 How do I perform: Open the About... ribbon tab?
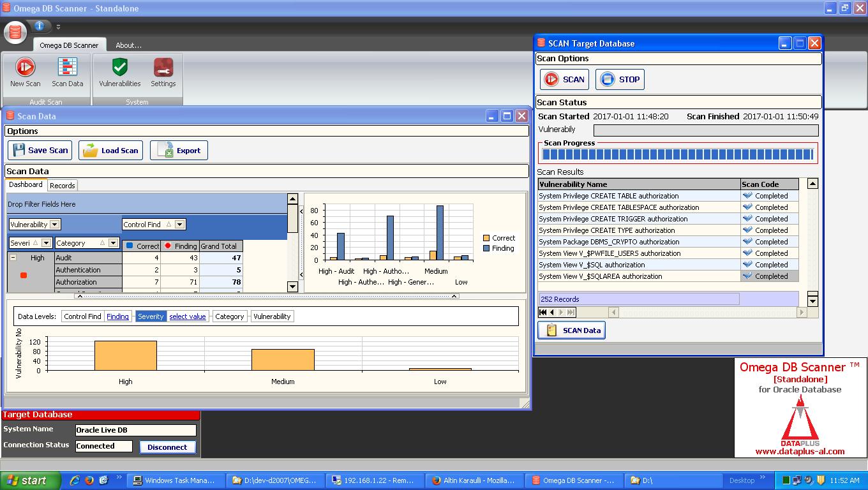coord(128,45)
